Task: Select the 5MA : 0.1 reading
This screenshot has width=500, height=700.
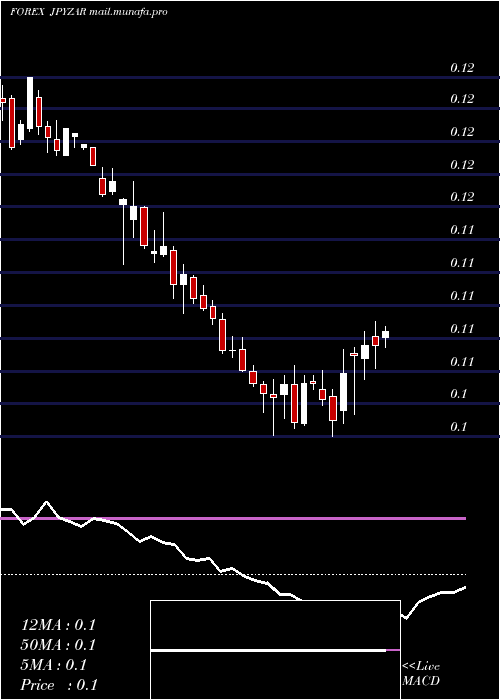Action: (54, 665)
